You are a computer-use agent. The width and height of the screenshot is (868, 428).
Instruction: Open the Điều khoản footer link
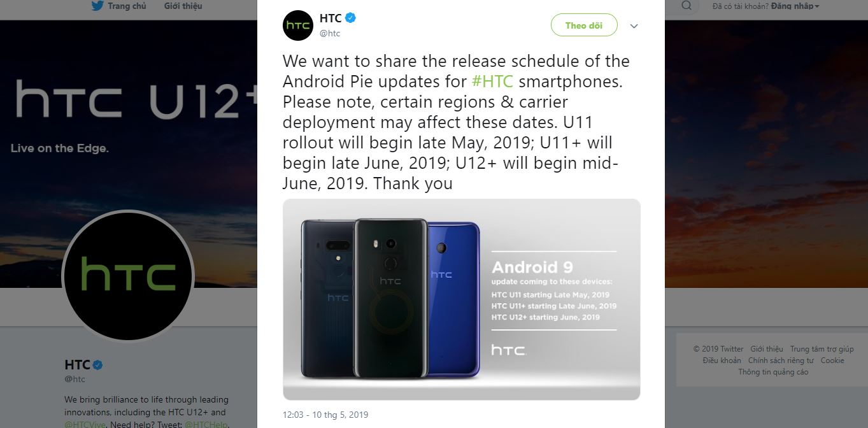click(722, 360)
